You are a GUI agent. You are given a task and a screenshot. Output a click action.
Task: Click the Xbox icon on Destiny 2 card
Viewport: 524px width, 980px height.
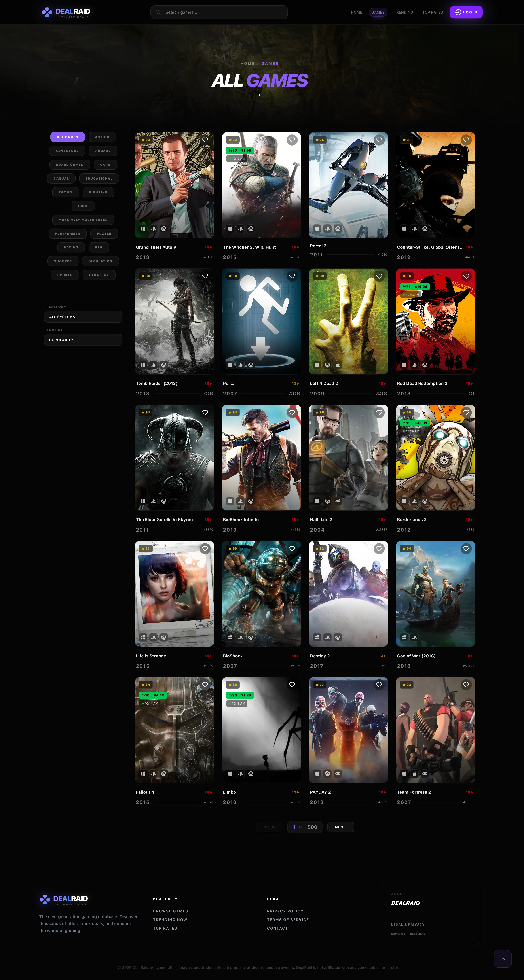pos(338,637)
